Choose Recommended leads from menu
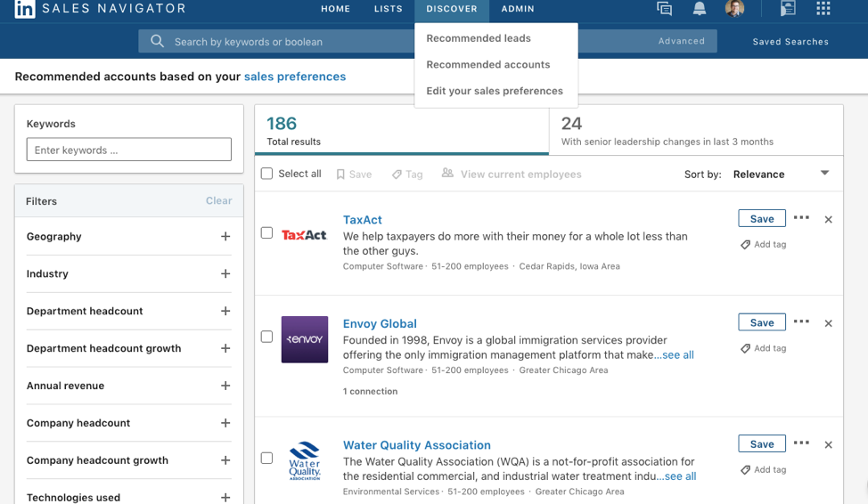 tap(479, 38)
